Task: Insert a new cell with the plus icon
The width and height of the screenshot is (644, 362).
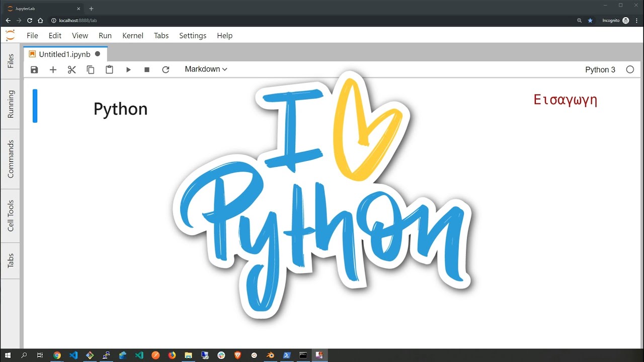Action: point(53,70)
